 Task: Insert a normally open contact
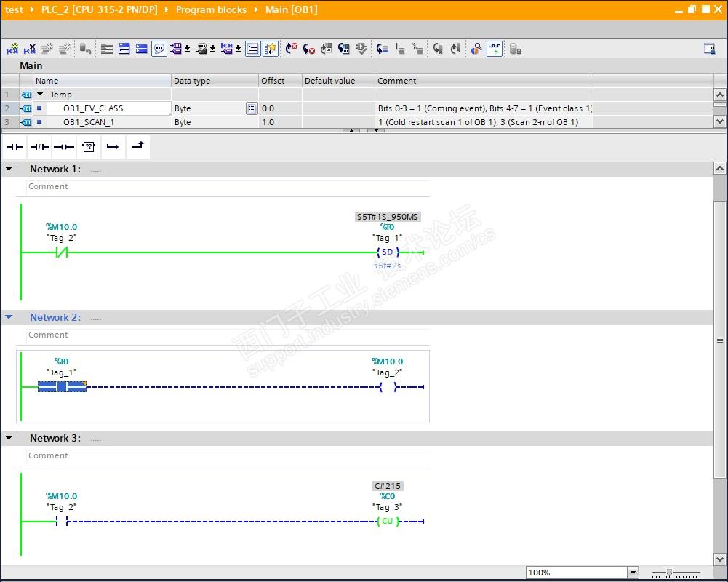pos(15,147)
